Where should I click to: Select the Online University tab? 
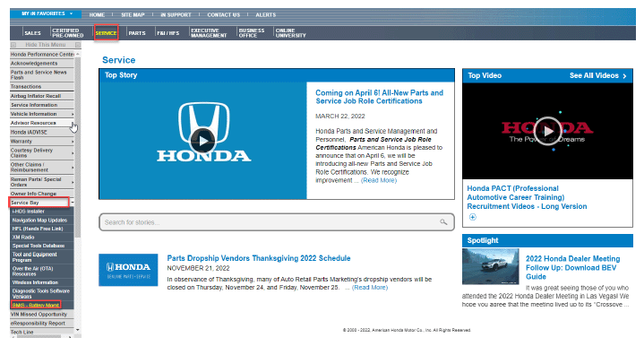pyautogui.click(x=291, y=33)
